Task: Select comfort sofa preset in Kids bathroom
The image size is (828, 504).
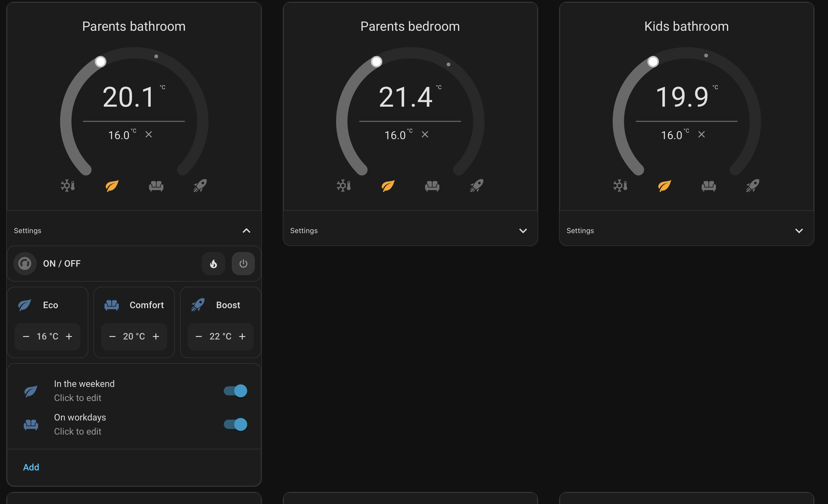Action: click(x=709, y=185)
